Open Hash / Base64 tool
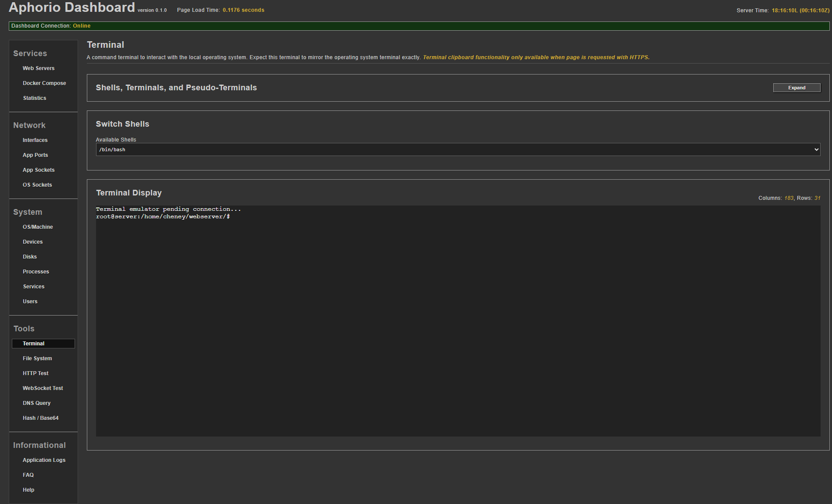The image size is (832, 504). (41, 418)
